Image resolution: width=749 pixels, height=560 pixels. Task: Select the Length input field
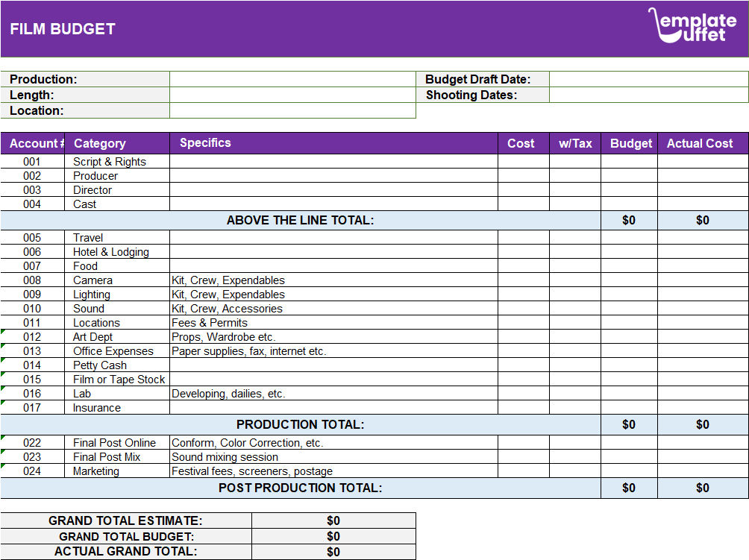(x=291, y=95)
